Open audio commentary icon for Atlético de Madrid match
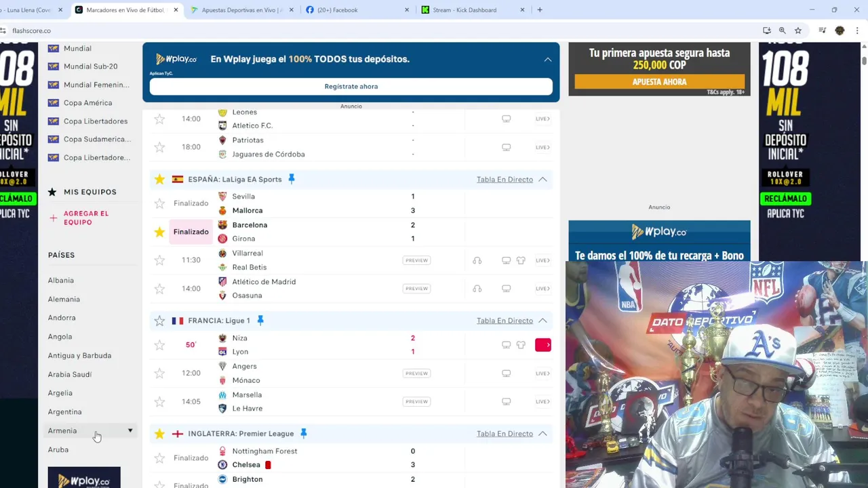Screen dimensions: 868x488 pos(477,289)
